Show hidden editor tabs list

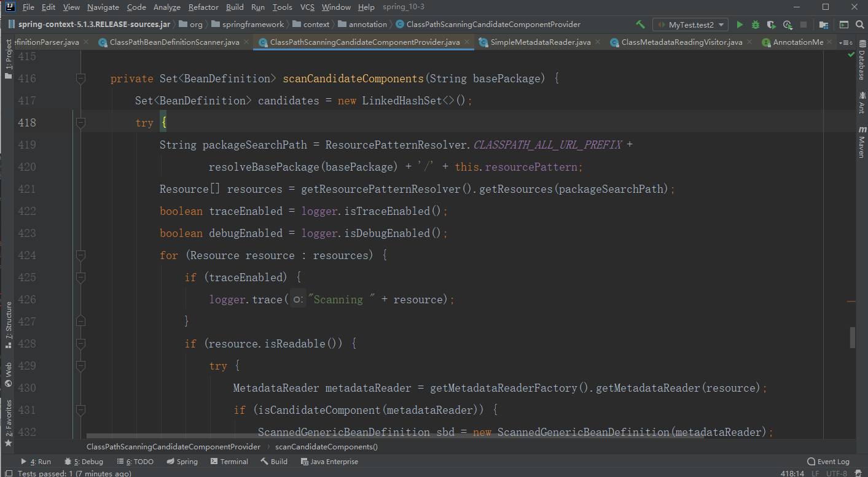847,42
